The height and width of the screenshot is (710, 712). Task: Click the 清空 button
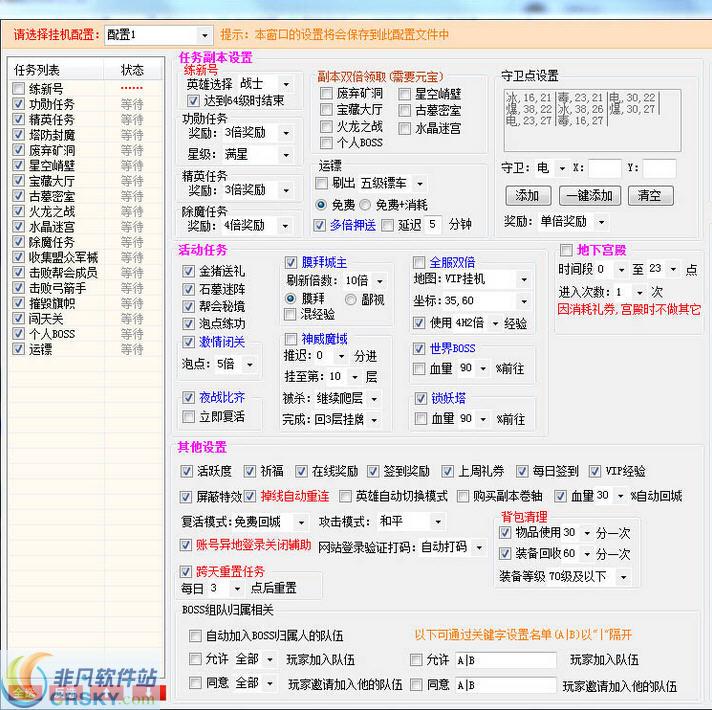[650, 196]
